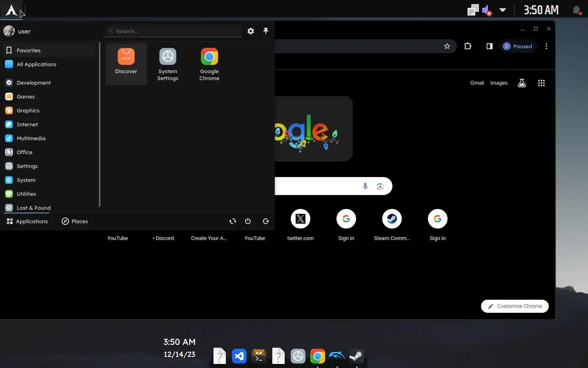Click the log out icon in launcher
The image size is (588, 368).
266,221
